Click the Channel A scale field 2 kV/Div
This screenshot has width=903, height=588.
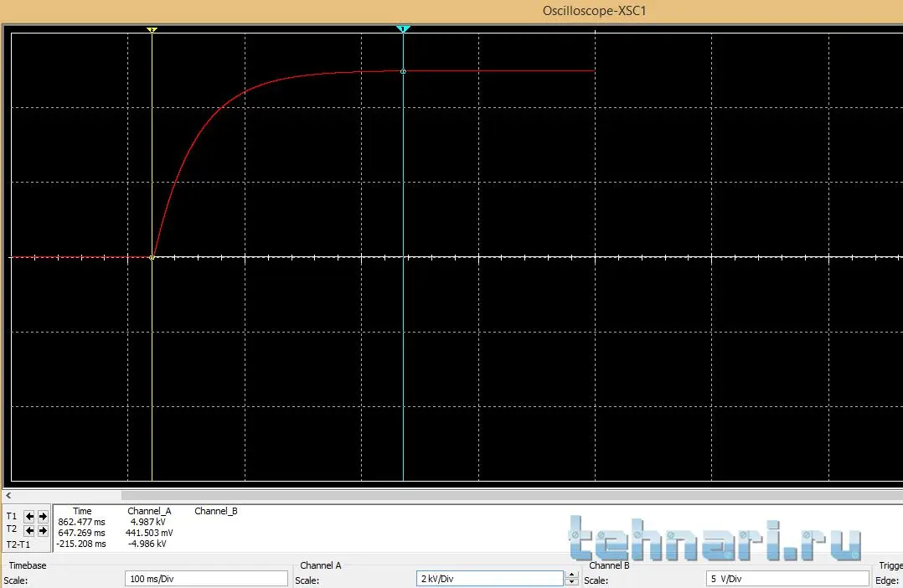[x=490, y=579]
